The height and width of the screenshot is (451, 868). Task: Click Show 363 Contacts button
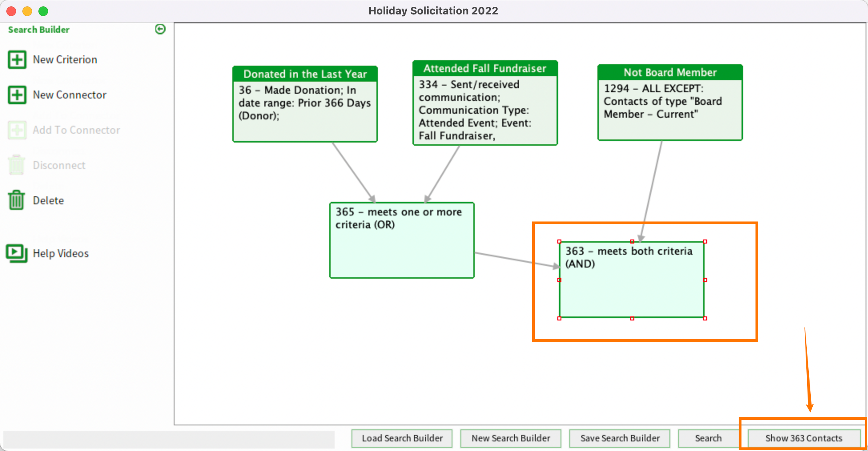[x=804, y=438]
